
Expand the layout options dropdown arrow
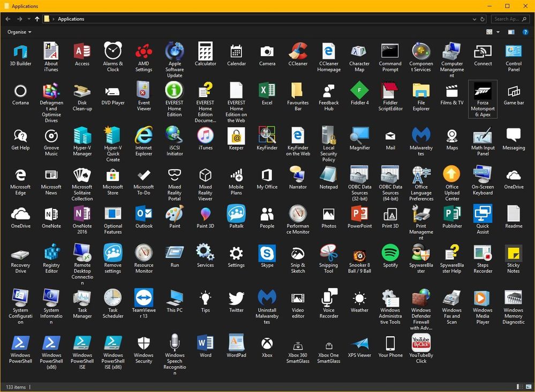click(497, 32)
